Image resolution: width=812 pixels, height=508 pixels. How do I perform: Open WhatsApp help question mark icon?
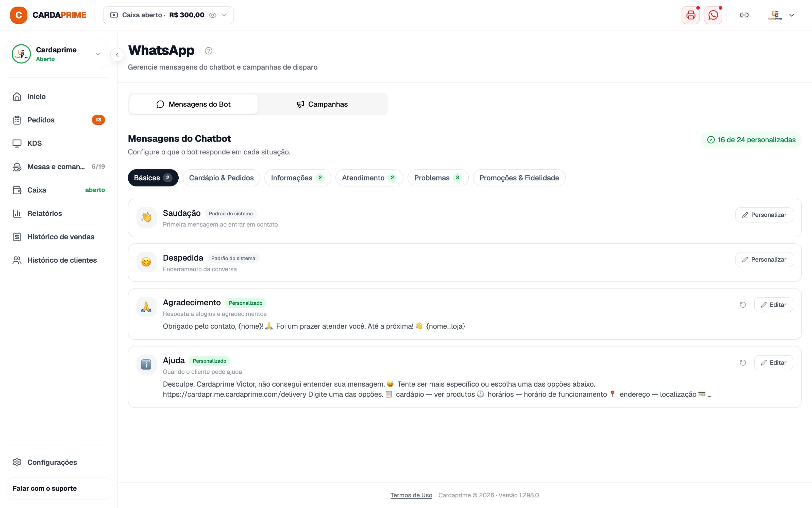point(208,51)
